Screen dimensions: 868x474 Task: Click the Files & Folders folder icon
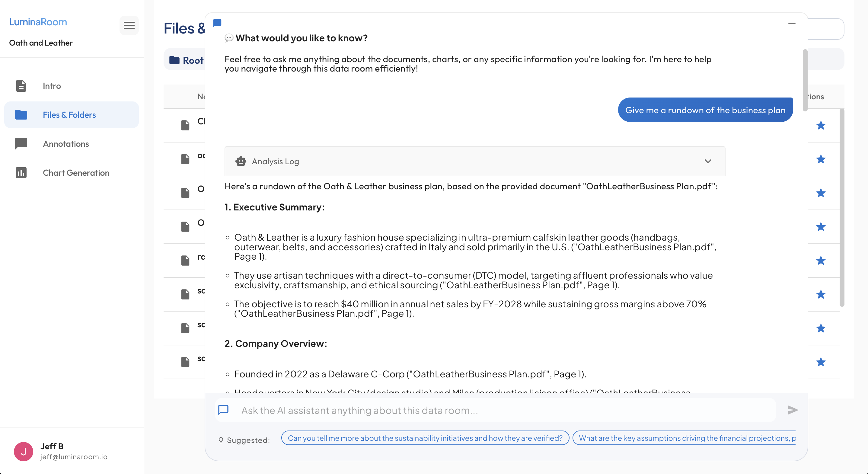(x=21, y=115)
